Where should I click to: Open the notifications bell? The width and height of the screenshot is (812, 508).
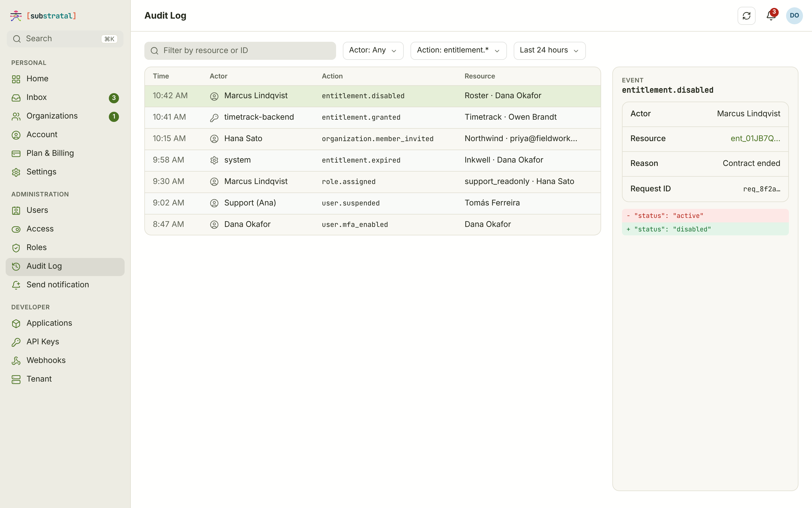click(771, 16)
